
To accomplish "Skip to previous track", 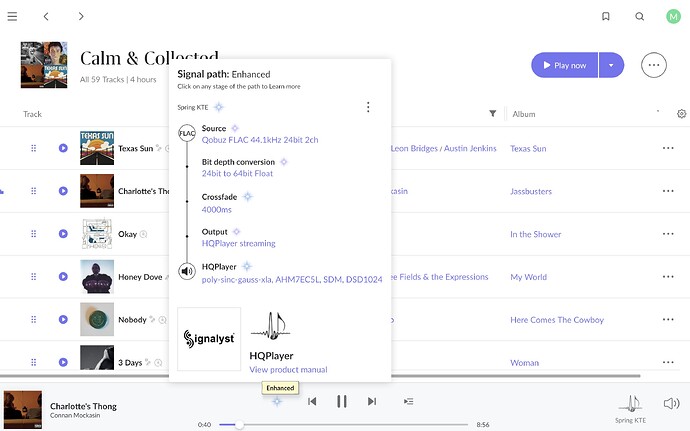I will pos(312,401).
